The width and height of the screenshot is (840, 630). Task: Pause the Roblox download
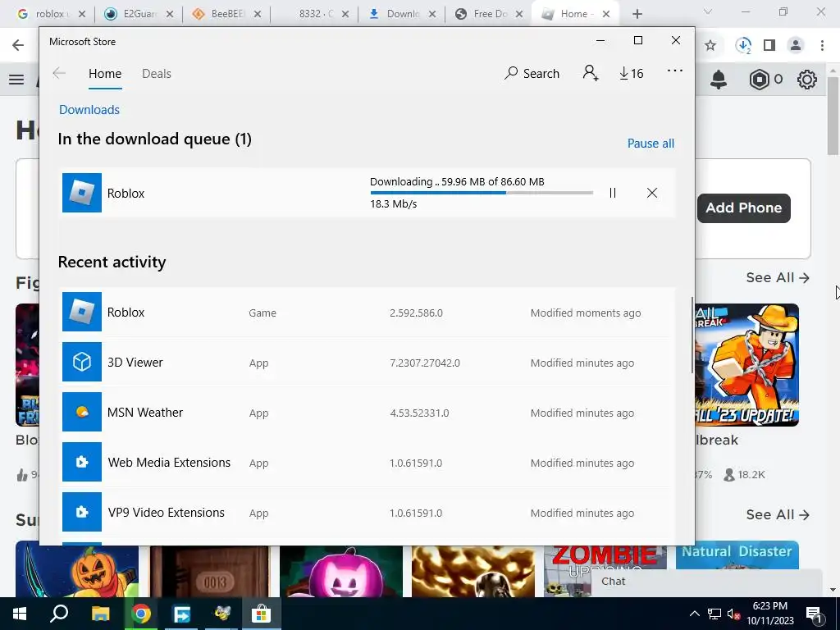pos(613,193)
